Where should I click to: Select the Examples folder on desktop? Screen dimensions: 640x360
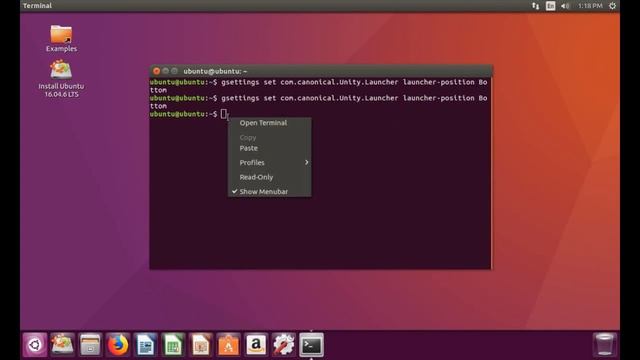tap(61, 38)
